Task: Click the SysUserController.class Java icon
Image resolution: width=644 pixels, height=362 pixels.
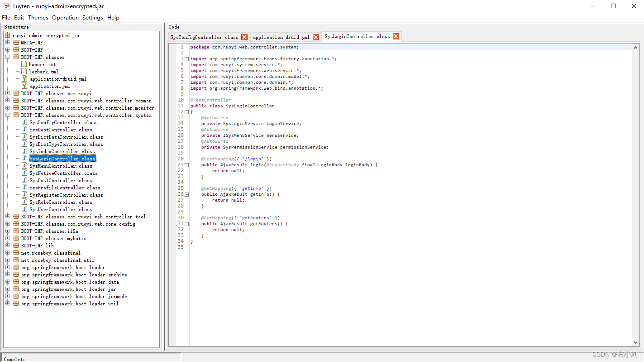Action: tap(24, 209)
